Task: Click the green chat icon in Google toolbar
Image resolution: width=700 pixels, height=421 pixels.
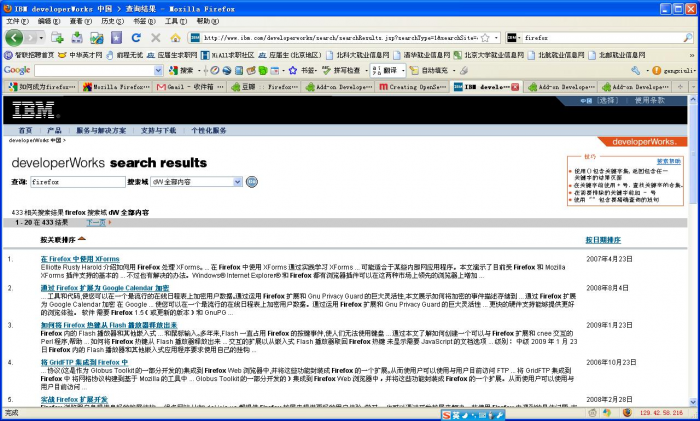Action: click(262, 71)
